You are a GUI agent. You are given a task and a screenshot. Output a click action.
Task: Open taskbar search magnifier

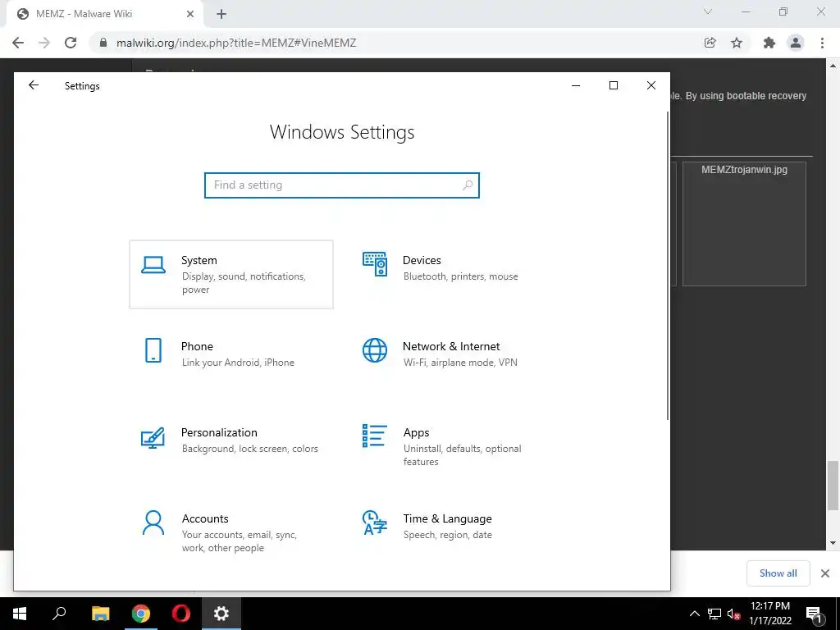(59, 614)
